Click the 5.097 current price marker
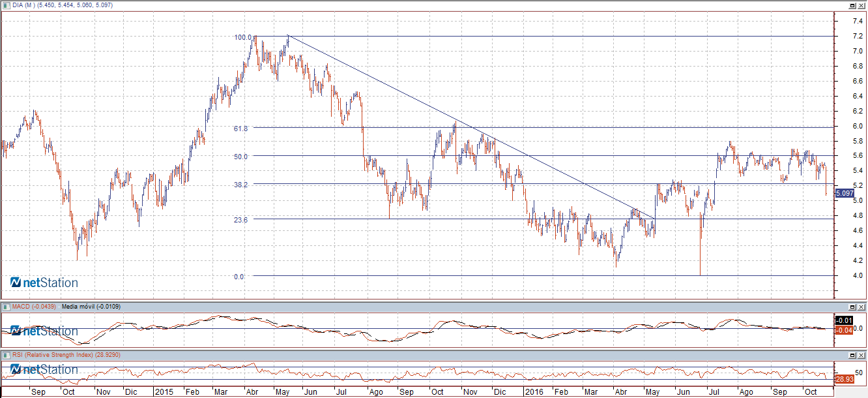The image size is (868, 398). [x=845, y=193]
